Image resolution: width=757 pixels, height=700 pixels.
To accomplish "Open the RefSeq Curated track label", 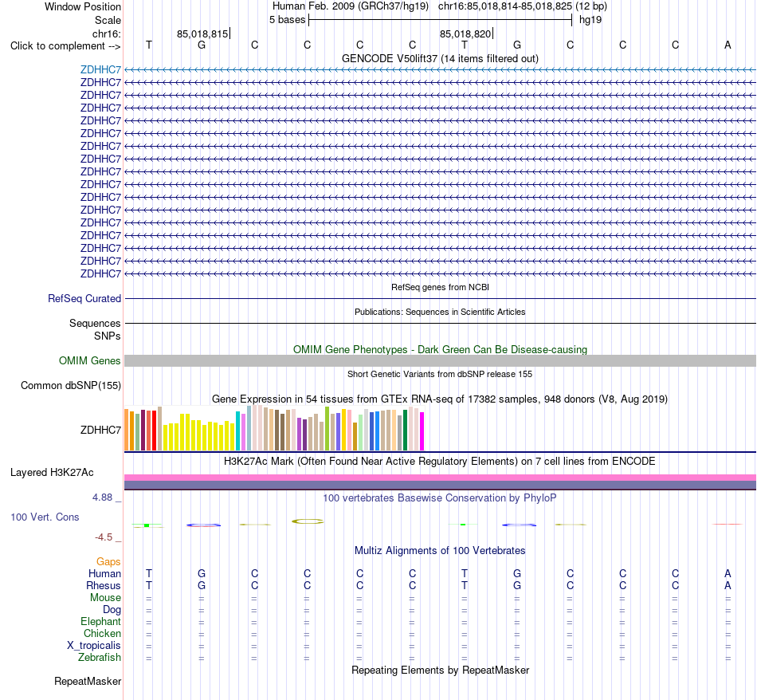I will point(84,298).
